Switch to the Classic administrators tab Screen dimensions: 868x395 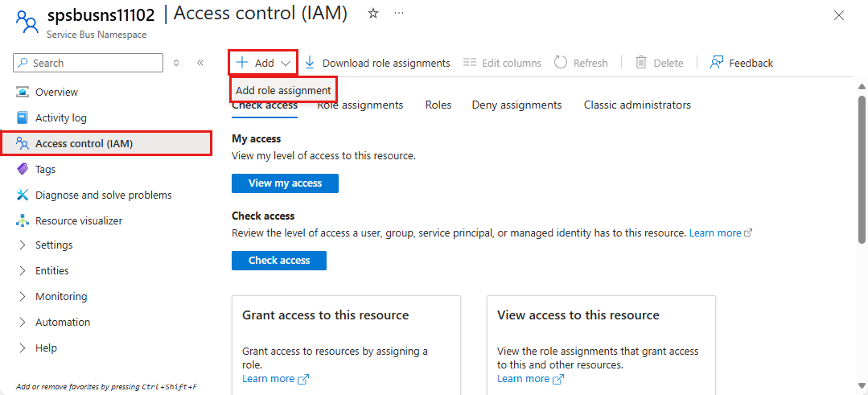coord(637,105)
